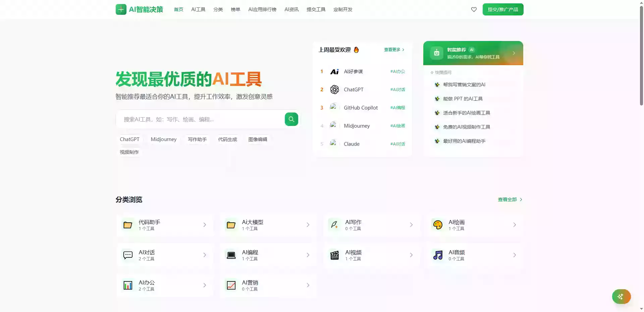Viewport: 644px width, 312px height.
Task: Click the GitHub Copilot icon in the ranking
Action: [334, 107]
